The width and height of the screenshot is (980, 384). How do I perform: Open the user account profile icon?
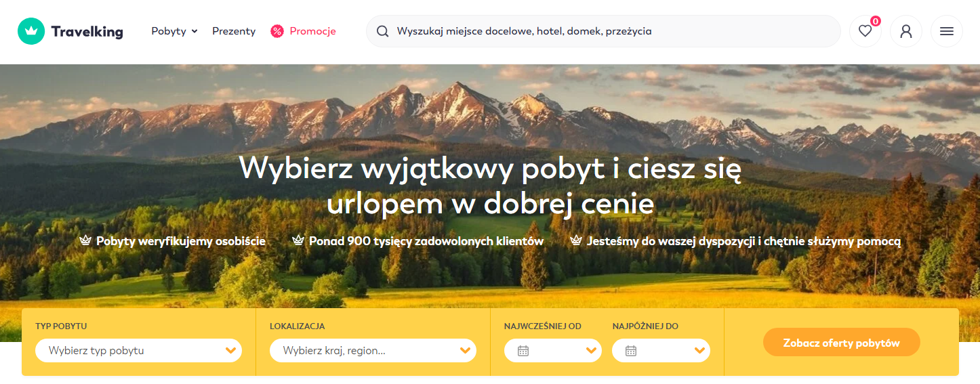[906, 31]
